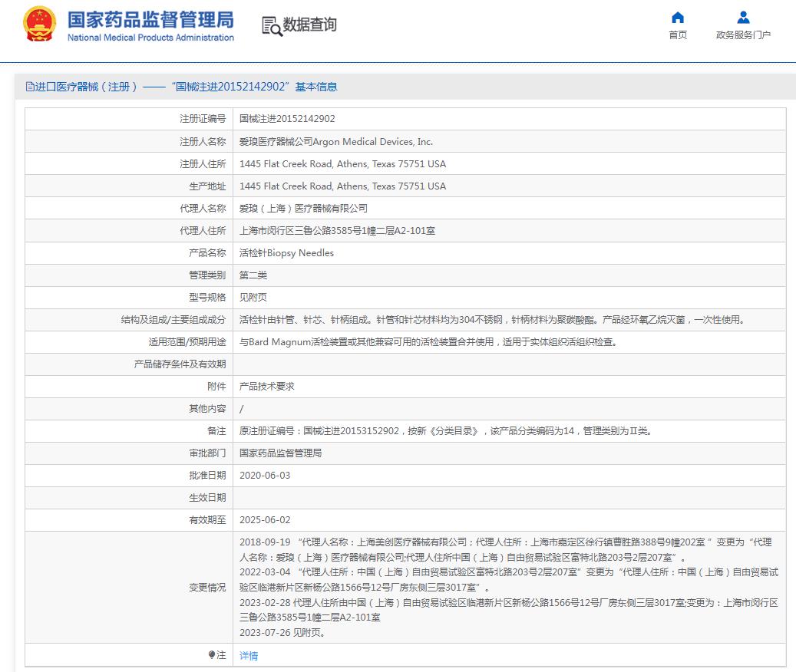Select the 注册人住所 address value

click(x=342, y=164)
